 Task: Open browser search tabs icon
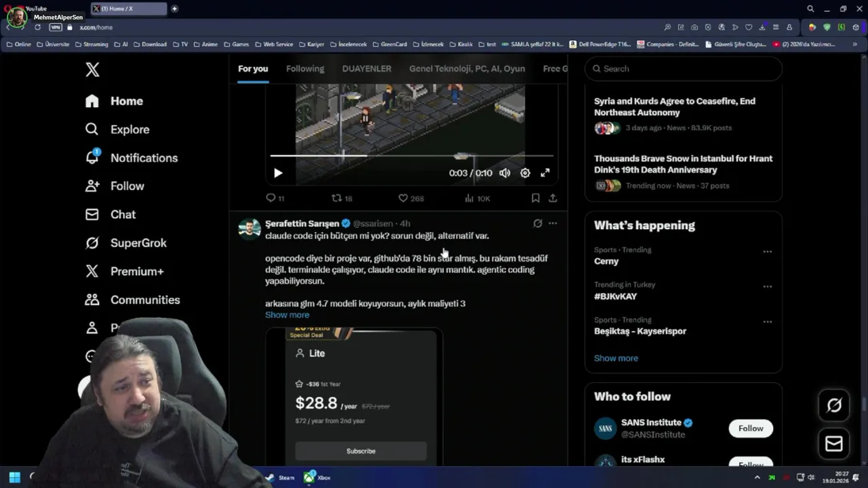coord(810,9)
